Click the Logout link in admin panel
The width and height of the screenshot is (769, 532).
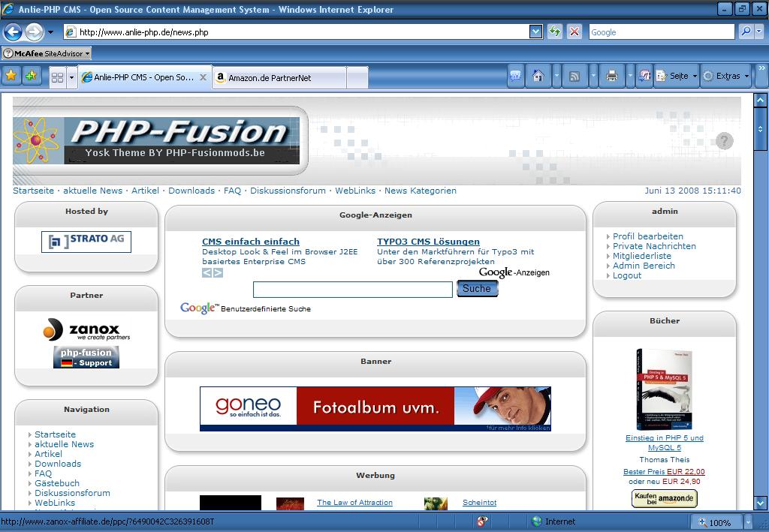[x=626, y=275]
